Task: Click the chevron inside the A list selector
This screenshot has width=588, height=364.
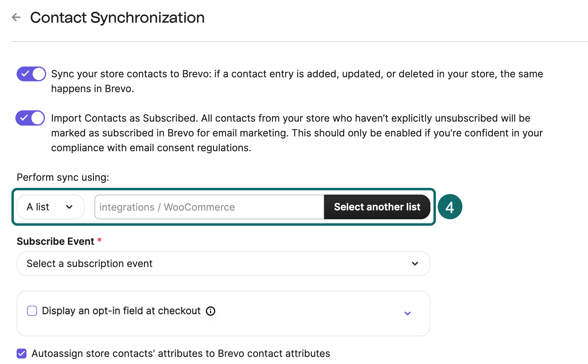Action: point(70,207)
